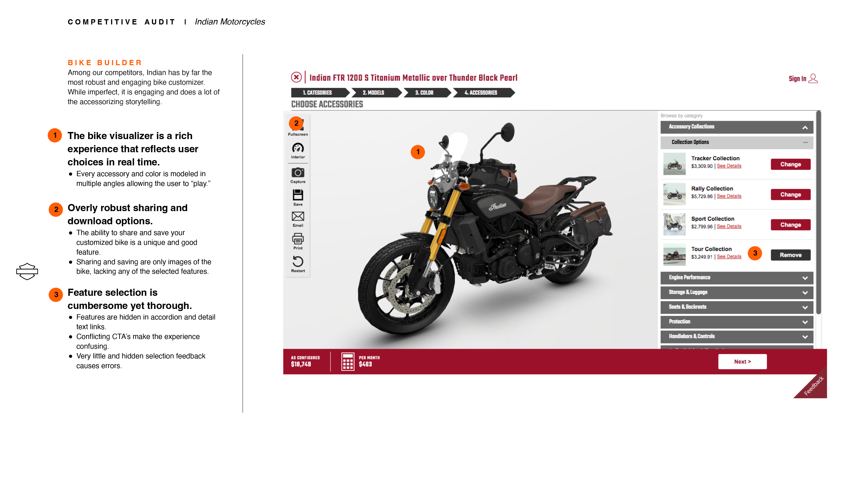Open See Details for Sport Collection

(729, 227)
